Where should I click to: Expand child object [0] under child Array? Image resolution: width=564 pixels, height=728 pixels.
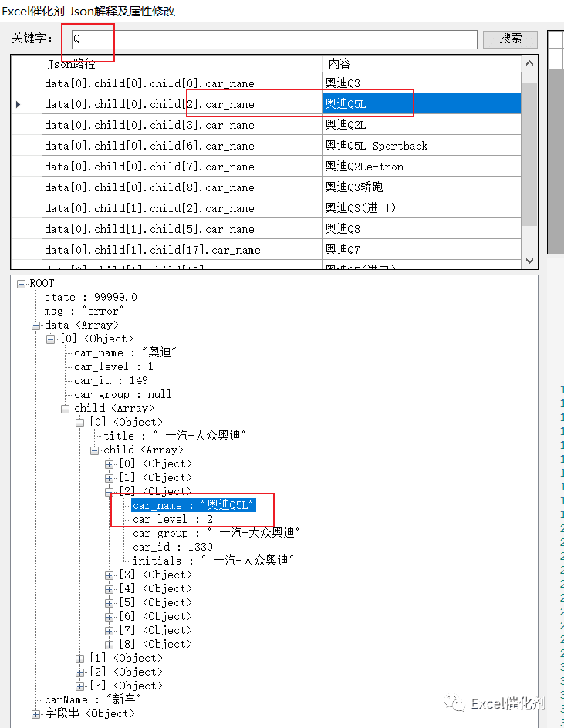[110, 463]
